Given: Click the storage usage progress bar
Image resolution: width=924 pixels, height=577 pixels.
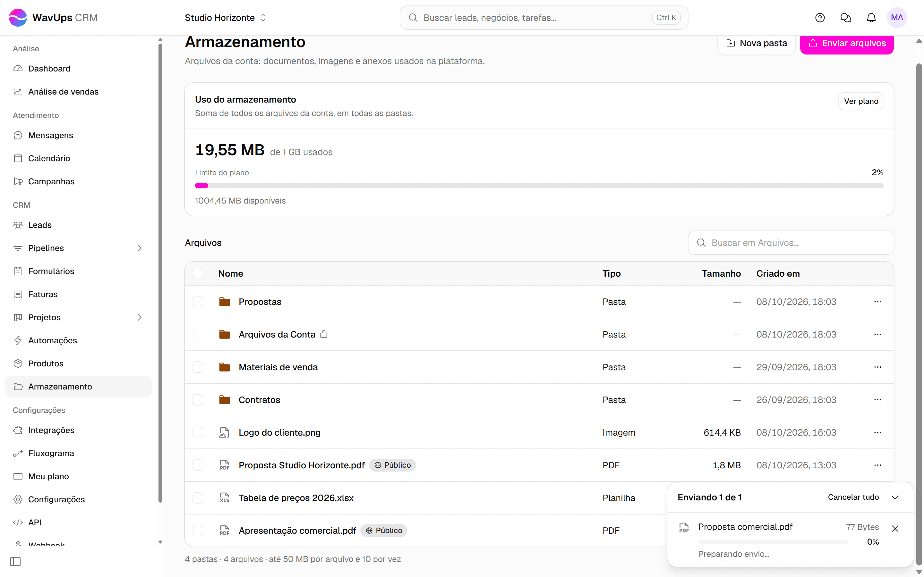Looking at the screenshot, I should pyautogui.click(x=539, y=186).
